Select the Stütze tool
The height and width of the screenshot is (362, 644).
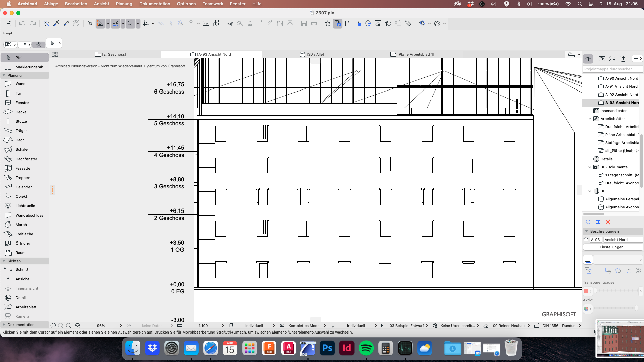point(25,121)
